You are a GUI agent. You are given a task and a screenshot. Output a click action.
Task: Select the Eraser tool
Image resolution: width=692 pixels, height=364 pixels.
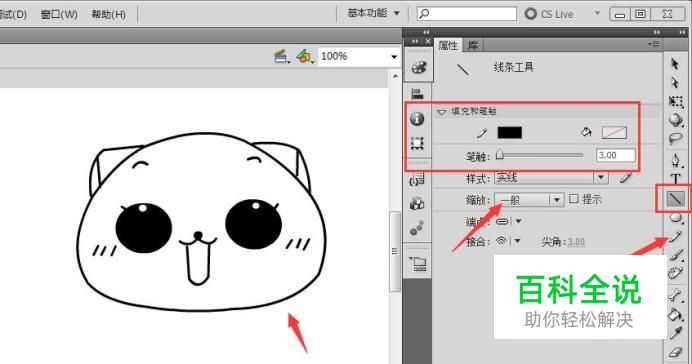click(675, 352)
